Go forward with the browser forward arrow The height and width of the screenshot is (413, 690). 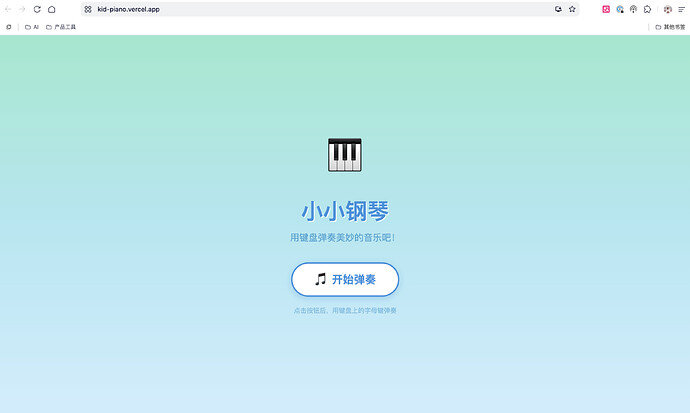pyautogui.click(x=22, y=9)
